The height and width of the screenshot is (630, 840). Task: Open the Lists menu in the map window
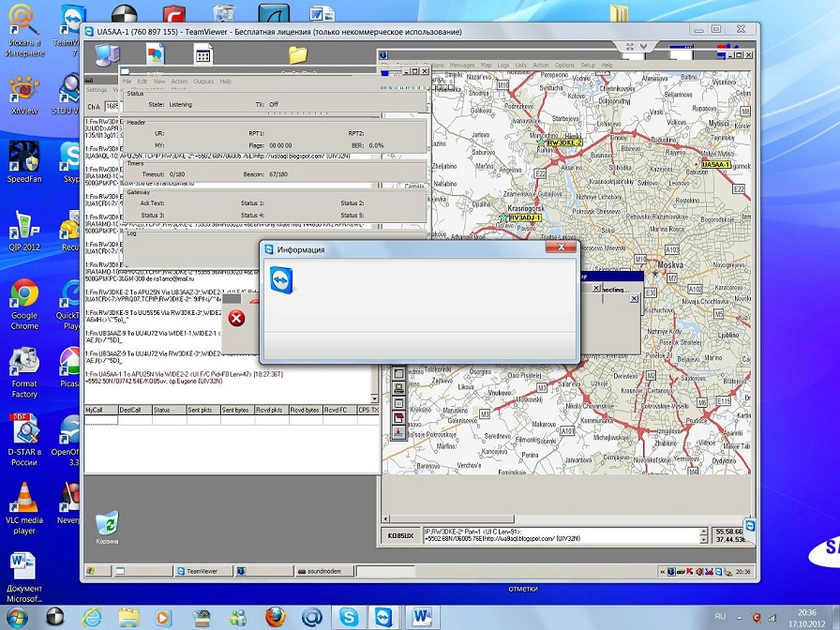[x=520, y=66]
